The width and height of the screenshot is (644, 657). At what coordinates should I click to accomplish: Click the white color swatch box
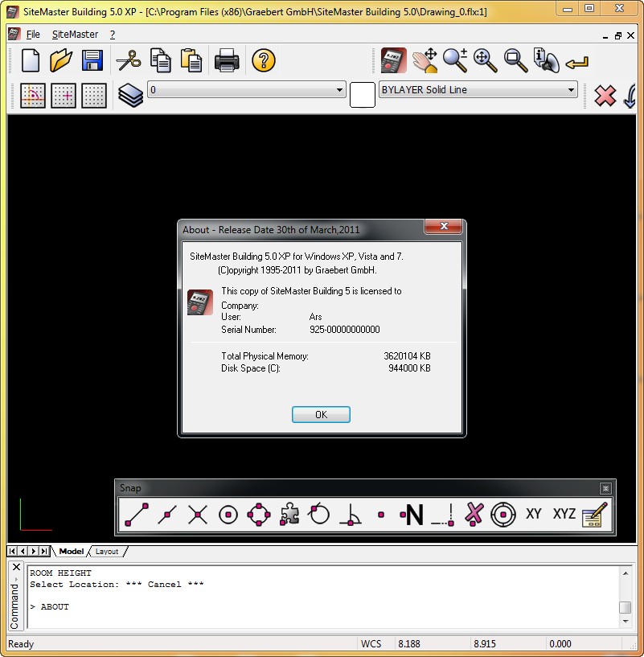click(x=363, y=95)
